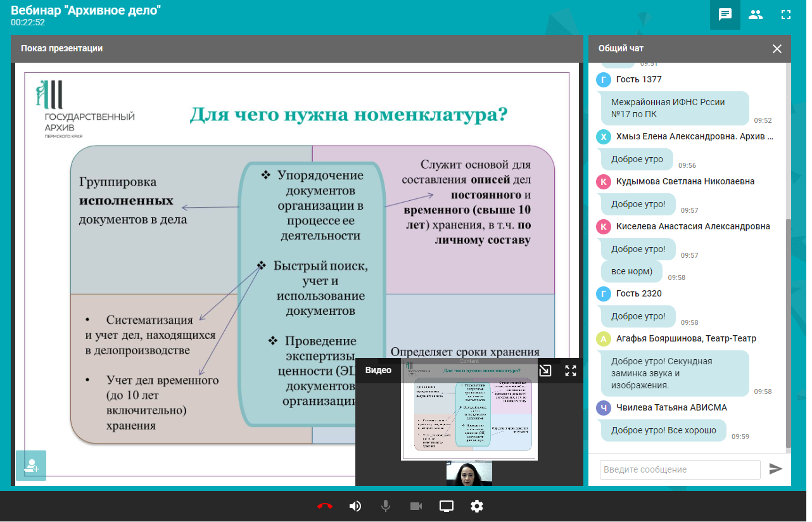The width and height of the screenshot is (812, 522).
Task: Pop out the Видео window
Action: pyautogui.click(x=545, y=371)
